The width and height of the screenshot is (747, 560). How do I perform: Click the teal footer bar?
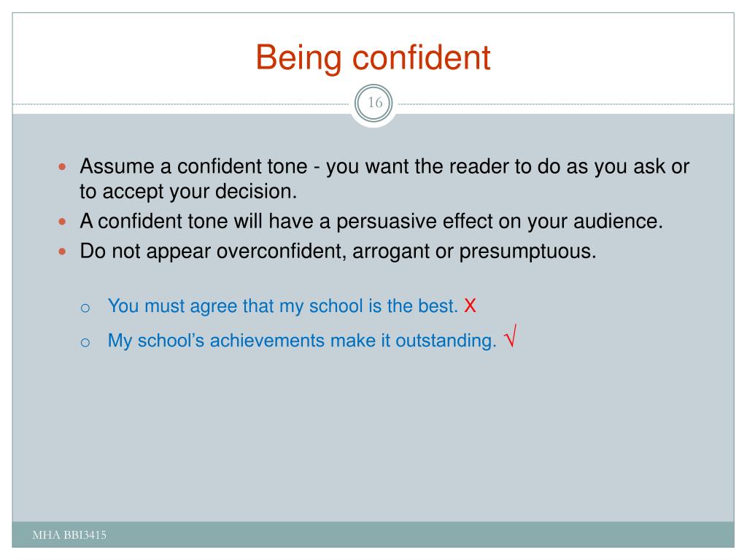(x=373, y=534)
